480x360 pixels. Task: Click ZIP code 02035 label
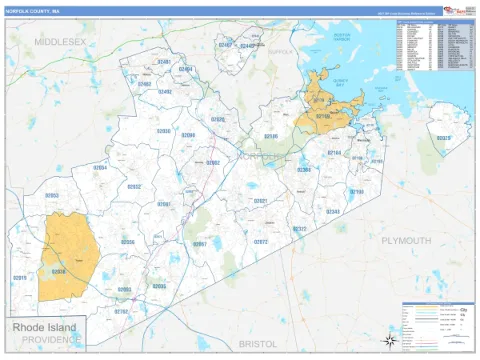(159, 286)
